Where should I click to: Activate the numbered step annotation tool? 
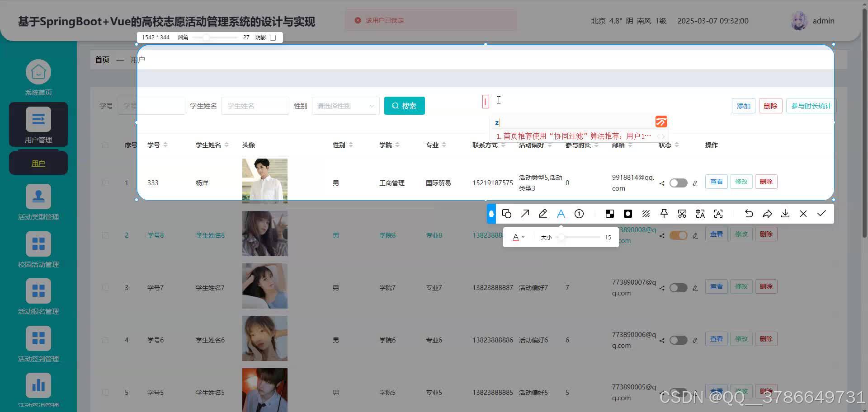(x=579, y=213)
